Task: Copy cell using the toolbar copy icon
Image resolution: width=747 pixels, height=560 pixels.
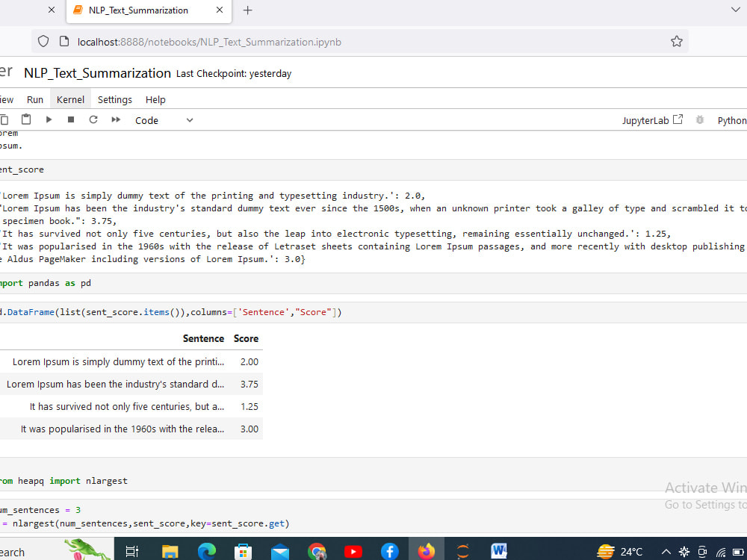Action: (x=4, y=119)
